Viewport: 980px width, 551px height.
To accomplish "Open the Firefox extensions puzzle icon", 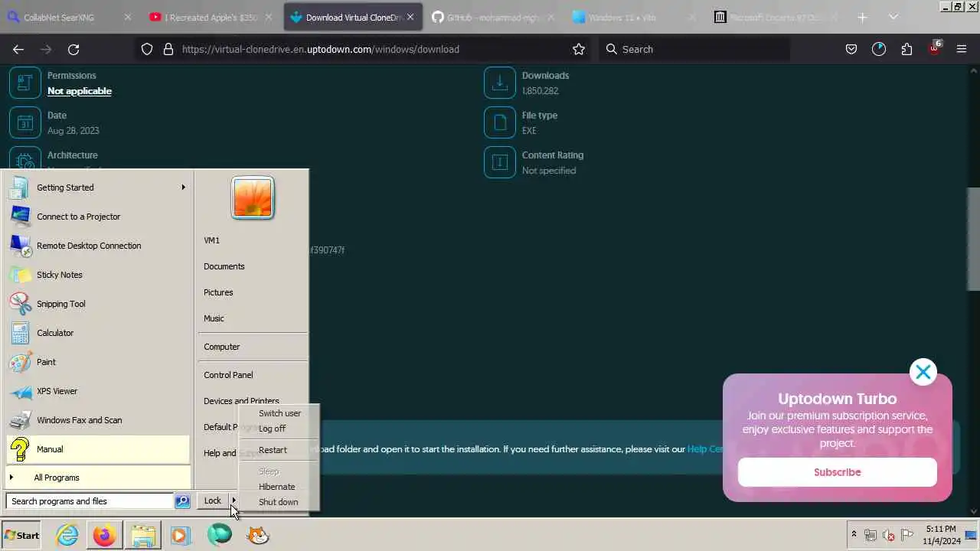I will (x=906, y=49).
